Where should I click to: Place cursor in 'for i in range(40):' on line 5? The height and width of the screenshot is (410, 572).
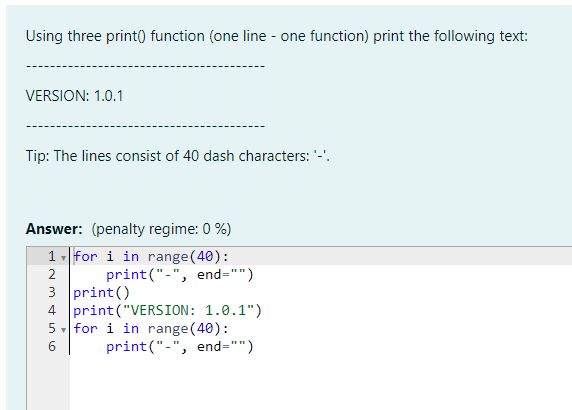pyautogui.click(x=151, y=328)
